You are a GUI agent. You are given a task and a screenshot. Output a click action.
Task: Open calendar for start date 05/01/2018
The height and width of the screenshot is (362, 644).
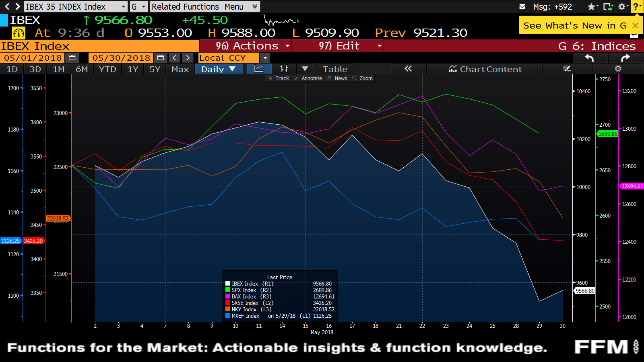pos(72,58)
